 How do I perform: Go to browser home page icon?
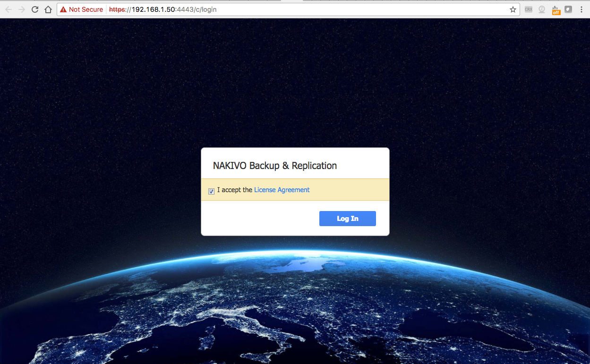pyautogui.click(x=48, y=9)
